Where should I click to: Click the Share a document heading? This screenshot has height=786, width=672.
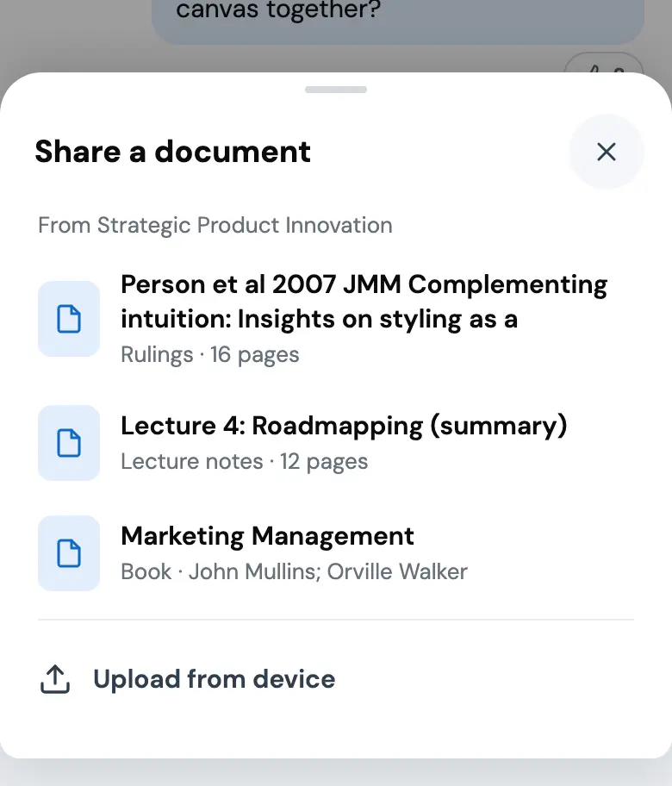pyautogui.click(x=173, y=152)
